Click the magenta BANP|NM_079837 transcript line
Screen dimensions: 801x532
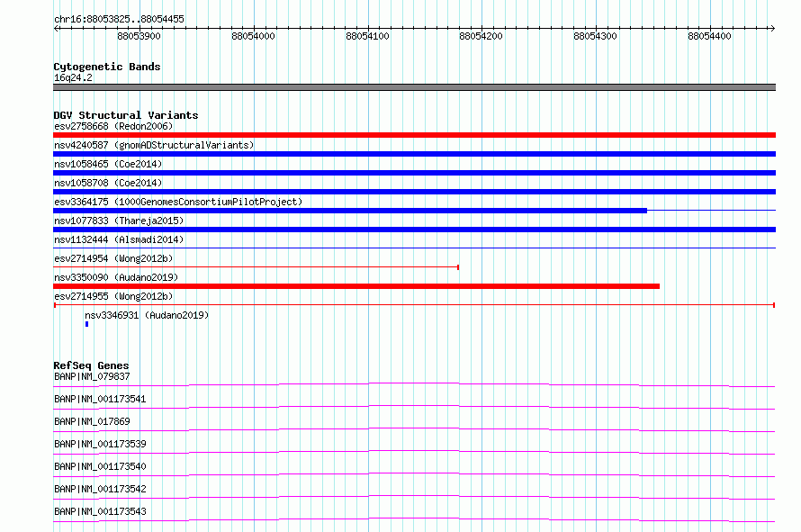point(414,384)
